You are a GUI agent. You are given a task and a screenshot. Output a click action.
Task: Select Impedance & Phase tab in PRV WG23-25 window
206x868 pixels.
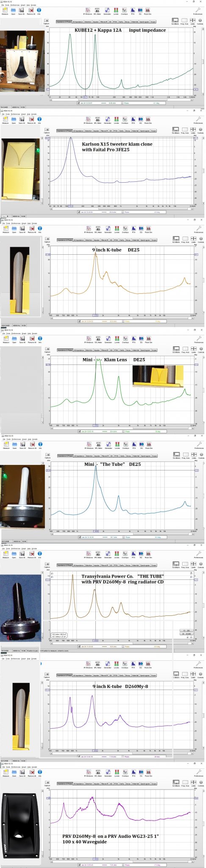click(x=64, y=784)
